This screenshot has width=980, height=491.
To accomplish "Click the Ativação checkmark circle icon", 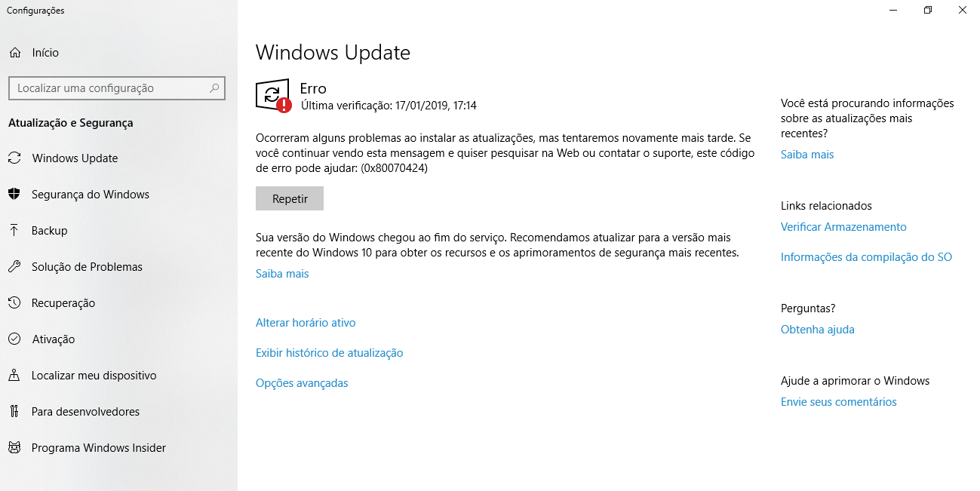I will (14, 339).
